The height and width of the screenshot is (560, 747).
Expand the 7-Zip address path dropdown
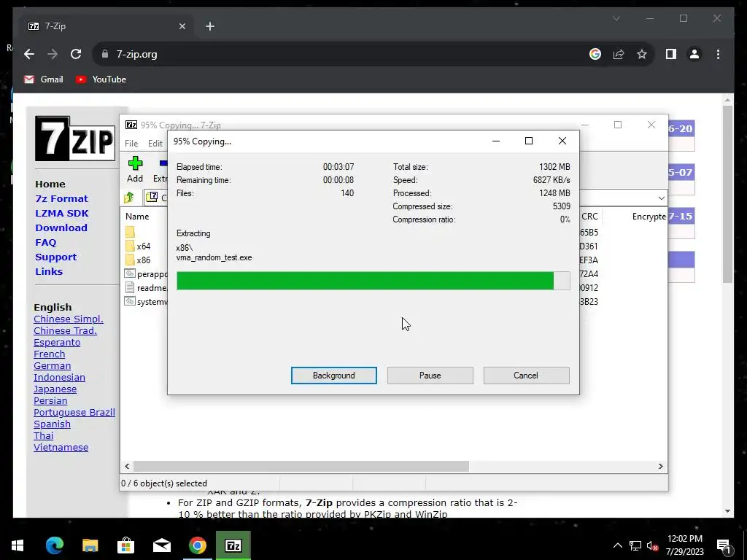[x=661, y=198]
